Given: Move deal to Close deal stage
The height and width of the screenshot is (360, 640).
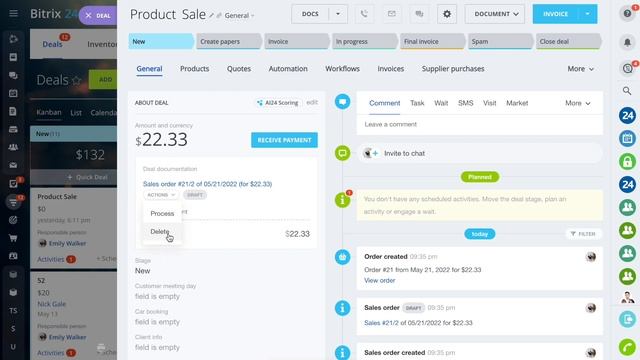Looking at the screenshot, I should coord(568,42).
